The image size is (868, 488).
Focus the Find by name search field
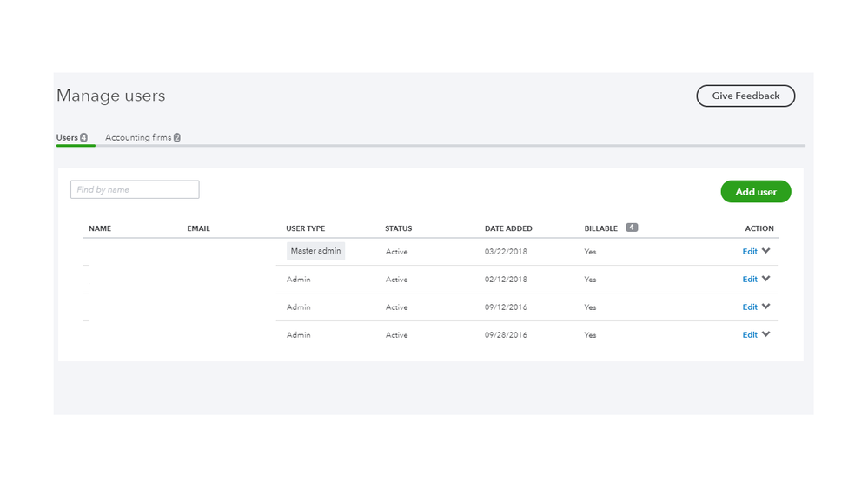135,189
